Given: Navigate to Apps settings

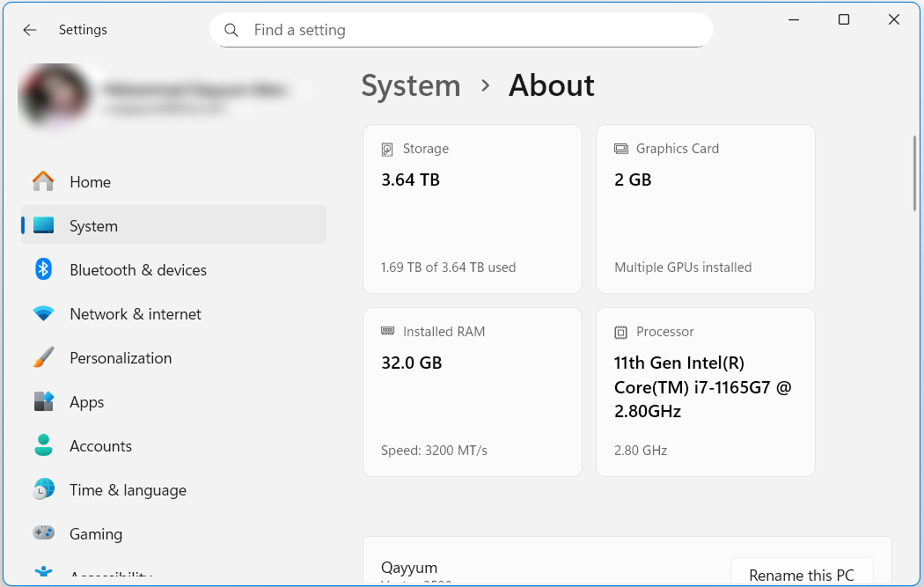Looking at the screenshot, I should click(x=173, y=401).
